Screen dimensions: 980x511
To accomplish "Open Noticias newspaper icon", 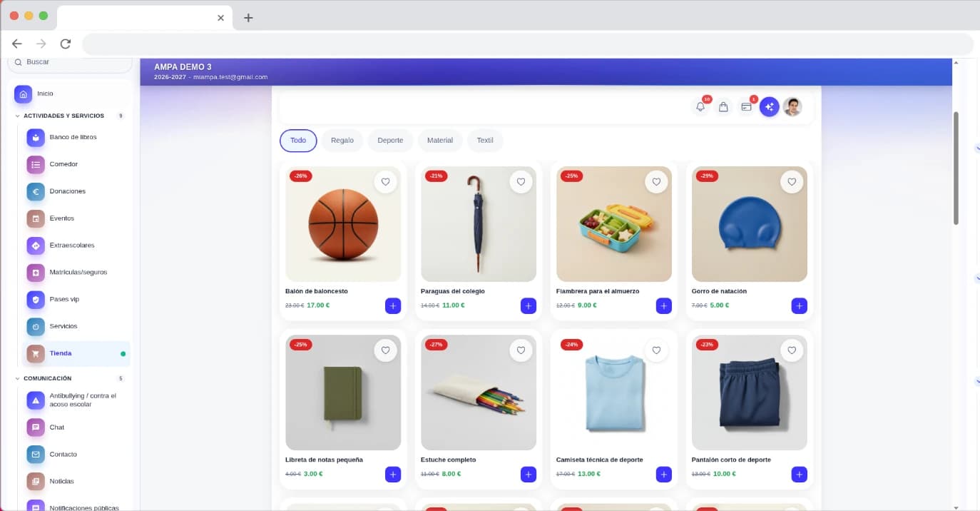I will pyautogui.click(x=36, y=482).
